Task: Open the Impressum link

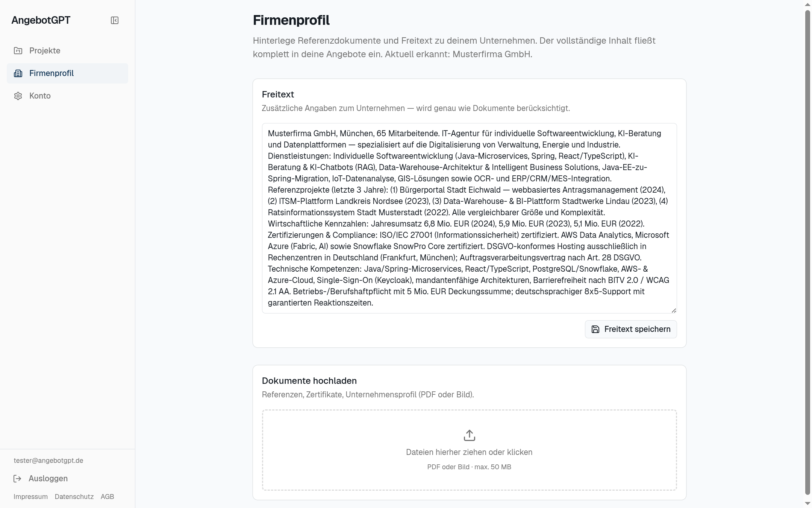Action: [x=30, y=497]
